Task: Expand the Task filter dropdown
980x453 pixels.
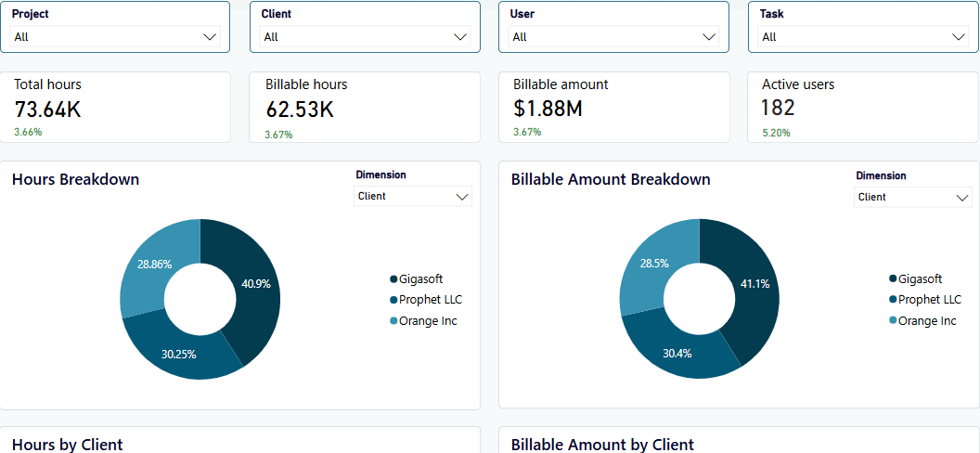Action: pos(863,37)
